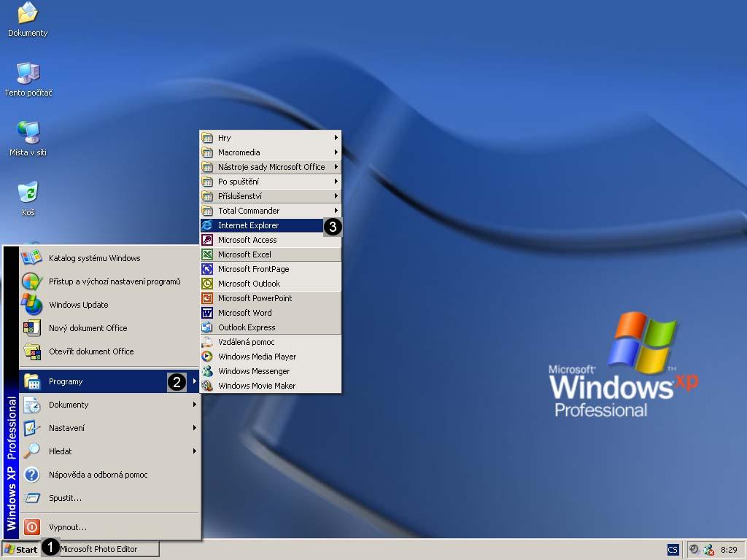Image resolution: width=747 pixels, height=560 pixels.
Task: Click the Microsoft Excel icon
Action: [207, 254]
